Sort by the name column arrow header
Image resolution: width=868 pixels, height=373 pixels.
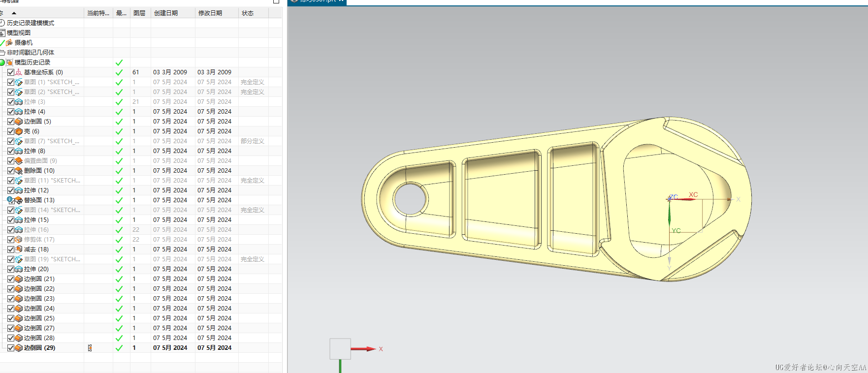click(14, 13)
